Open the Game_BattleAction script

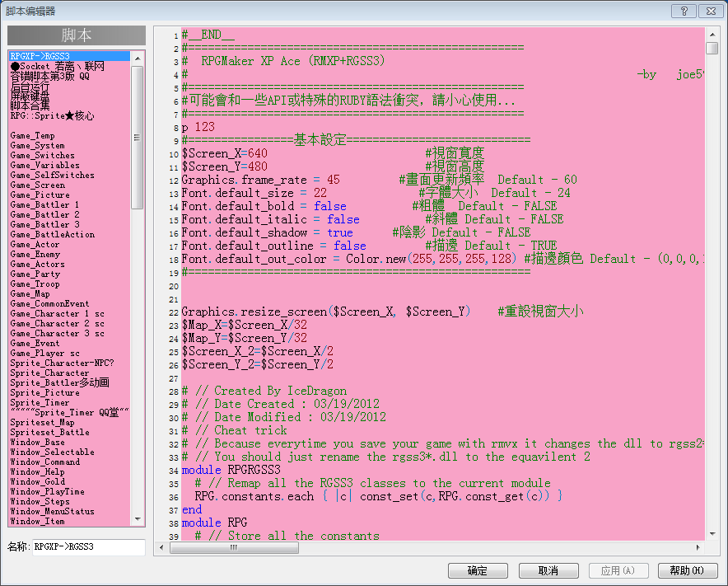point(70,234)
